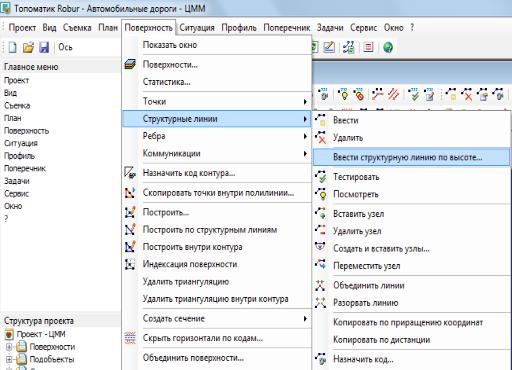
Task: Click the line-through-points toolbar icon
Action: [378, 95]
